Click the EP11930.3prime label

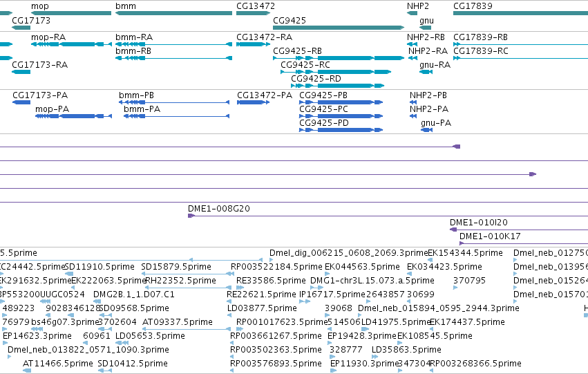pyautogui.click(x=363, y=364)
